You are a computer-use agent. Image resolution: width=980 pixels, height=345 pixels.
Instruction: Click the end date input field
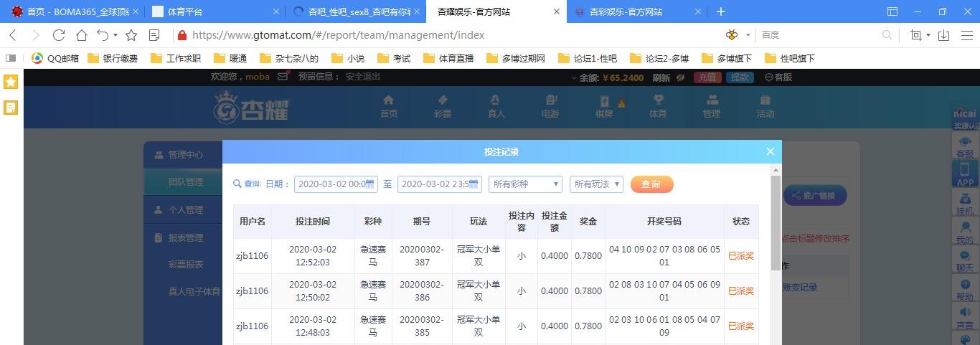439,184
